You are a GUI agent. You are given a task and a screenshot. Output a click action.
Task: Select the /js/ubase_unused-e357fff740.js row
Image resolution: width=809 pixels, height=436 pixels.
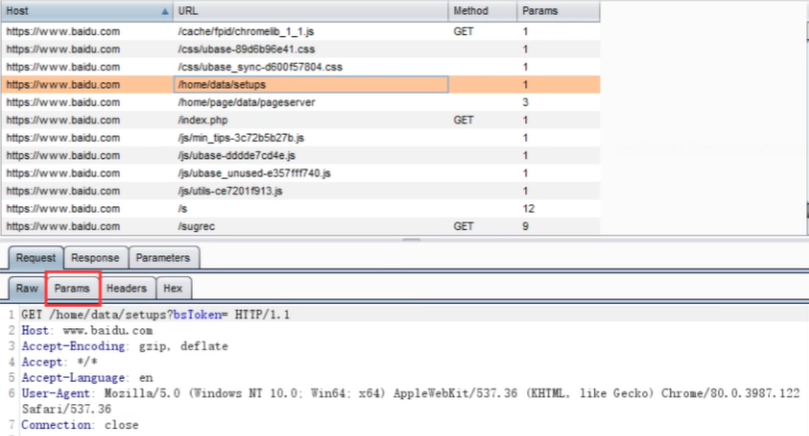(300, 173)
